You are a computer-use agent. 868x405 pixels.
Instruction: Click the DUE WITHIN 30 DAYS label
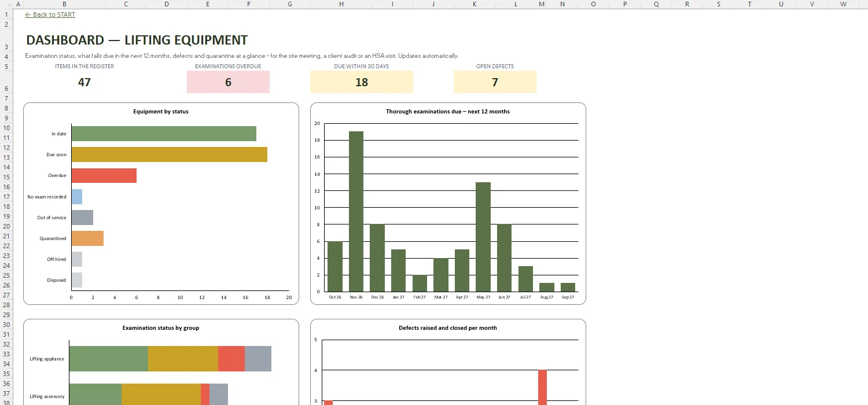click(362, 66)
